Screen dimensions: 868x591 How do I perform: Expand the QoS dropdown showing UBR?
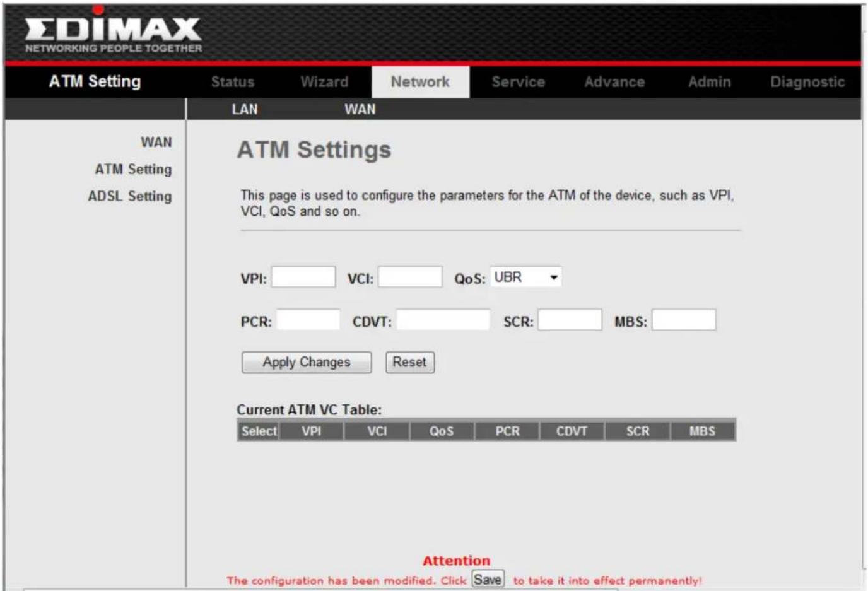pos(525,277)
